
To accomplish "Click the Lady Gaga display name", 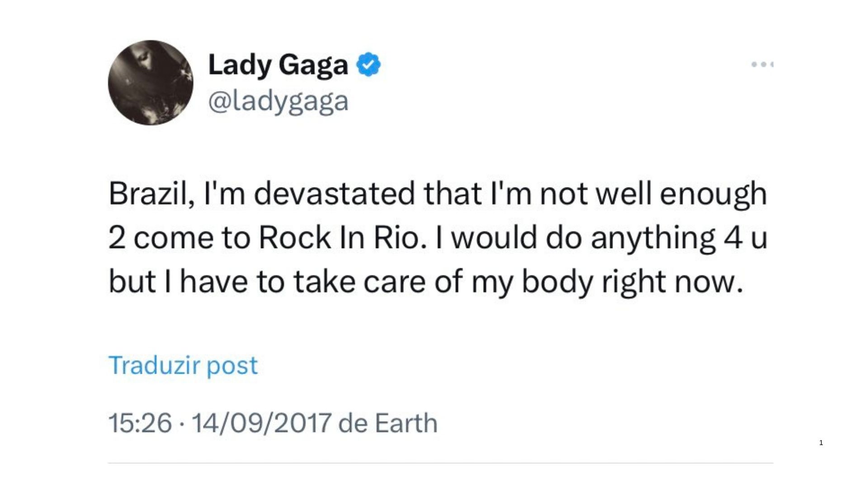I will [x=278, y=64].
